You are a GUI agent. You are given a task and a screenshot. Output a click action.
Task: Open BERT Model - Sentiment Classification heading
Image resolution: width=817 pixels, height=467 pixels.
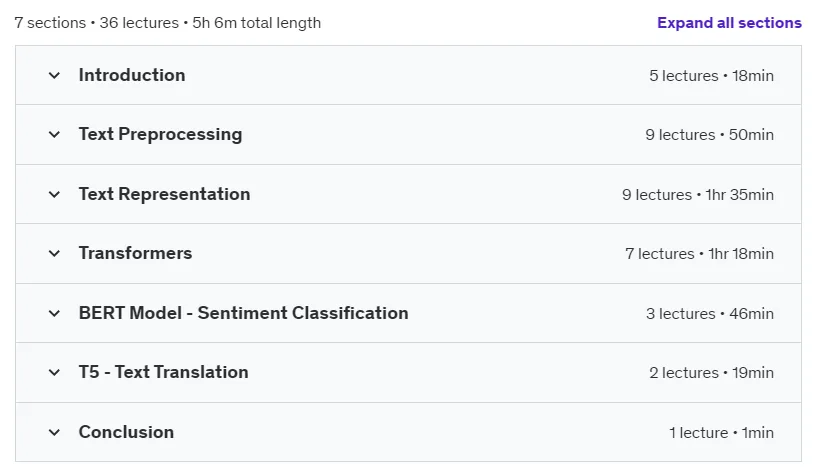[x=243, y=313]
